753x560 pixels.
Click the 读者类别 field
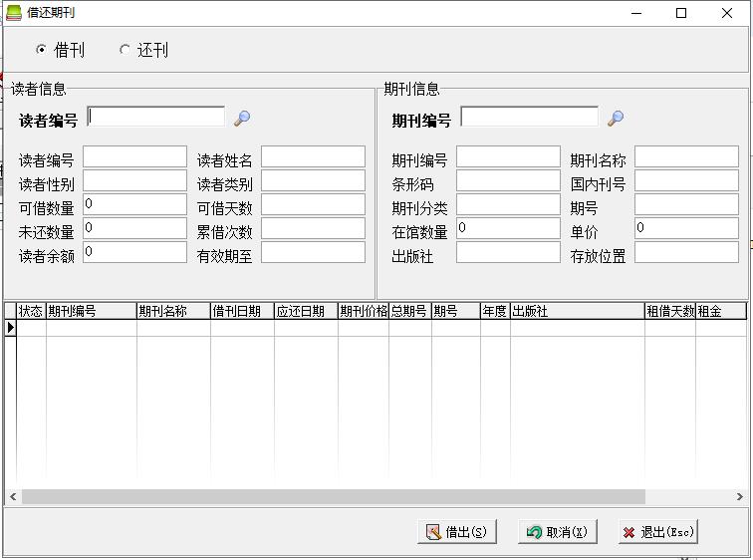click(x=313, y=181)
